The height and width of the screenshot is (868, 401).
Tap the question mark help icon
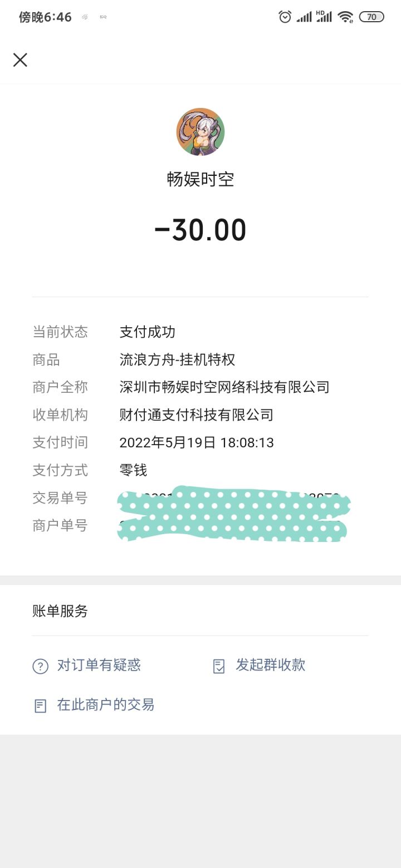(x=40, y=666)
